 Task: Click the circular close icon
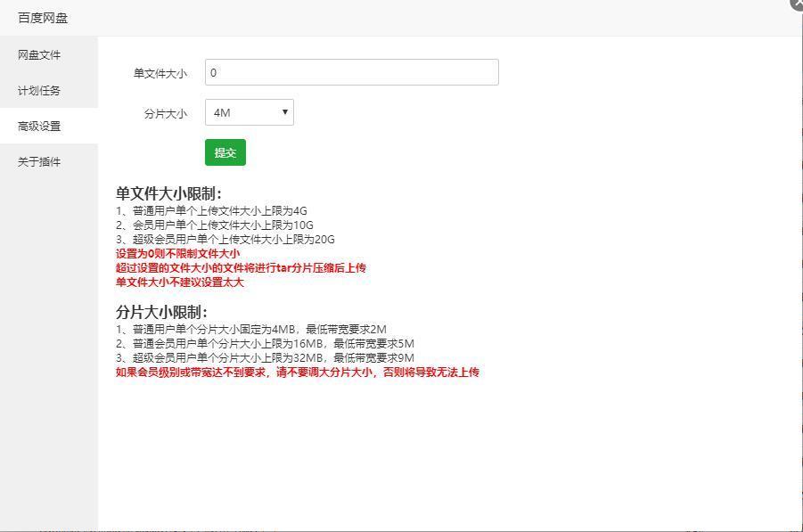(796, 5)
